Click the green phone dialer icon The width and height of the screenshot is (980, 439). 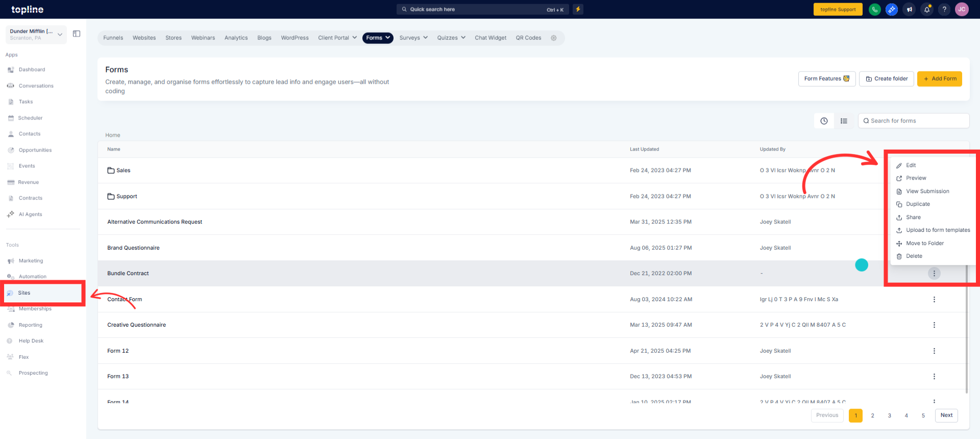pos(875,9)
